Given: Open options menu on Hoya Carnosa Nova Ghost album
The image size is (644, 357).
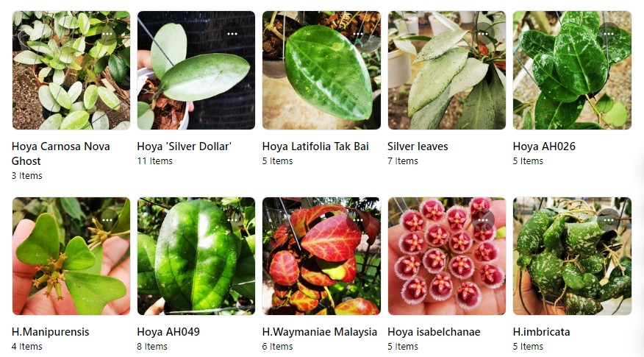Looking at the screenshot, I should [x=107, y=34].
